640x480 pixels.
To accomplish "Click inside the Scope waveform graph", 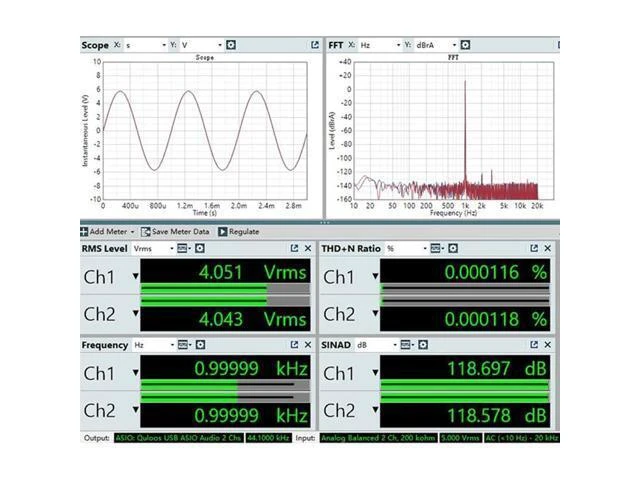I will pos(205,131).
